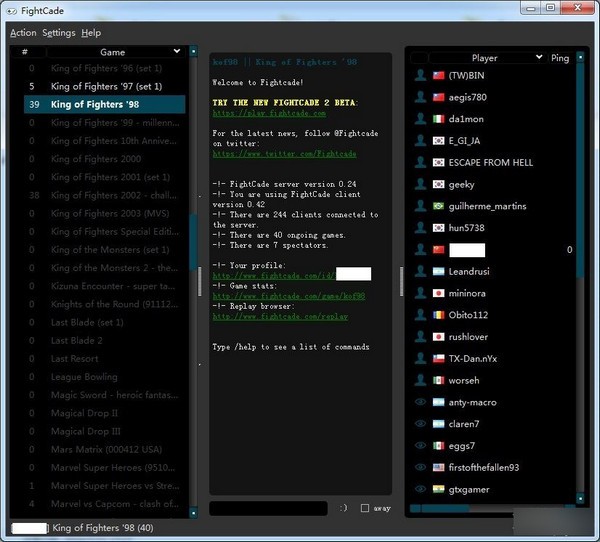This screenshot has width=600, height=542.
Task: Click the spectator eye icon beside claren7
Action: point(420,424)
